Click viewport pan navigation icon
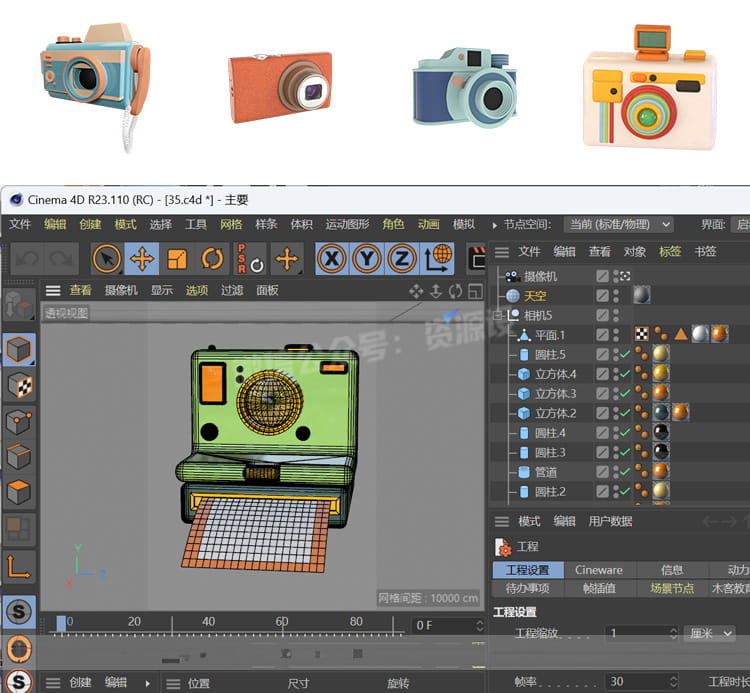Screen dimensions: 750x693 tap(416, 291)
